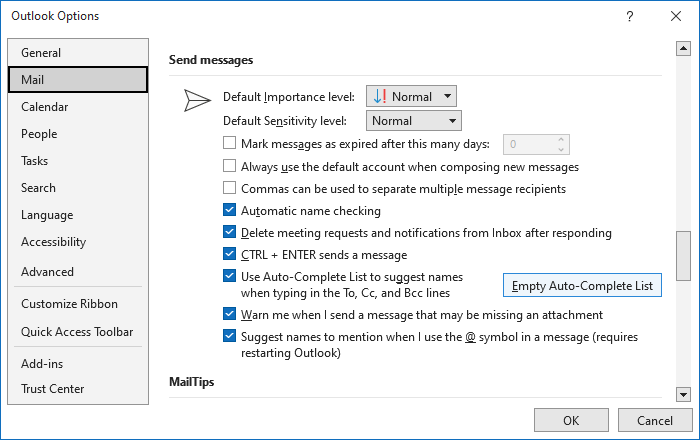Toggle Delete meeting requests after responding
The height and width of the screenshot is (440, 700).
(229, 232)
